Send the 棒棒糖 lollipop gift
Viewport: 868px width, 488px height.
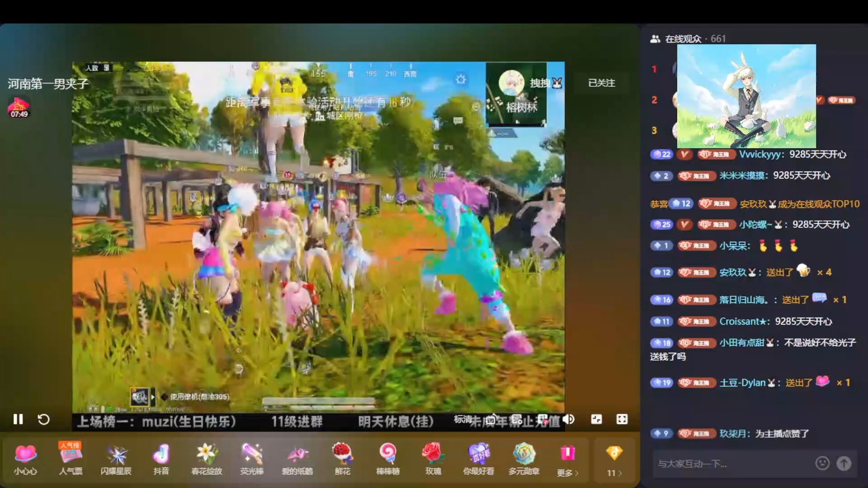(388, 459)
